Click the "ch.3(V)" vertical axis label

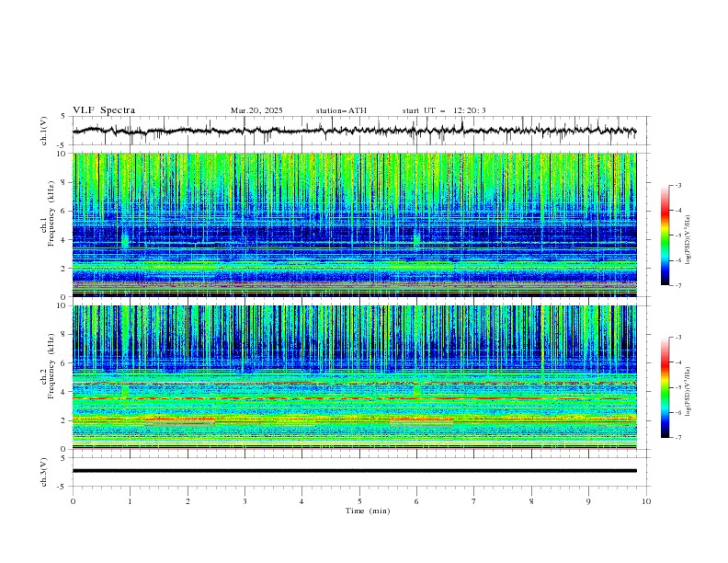pyautogui.click(x=44, y=472)
